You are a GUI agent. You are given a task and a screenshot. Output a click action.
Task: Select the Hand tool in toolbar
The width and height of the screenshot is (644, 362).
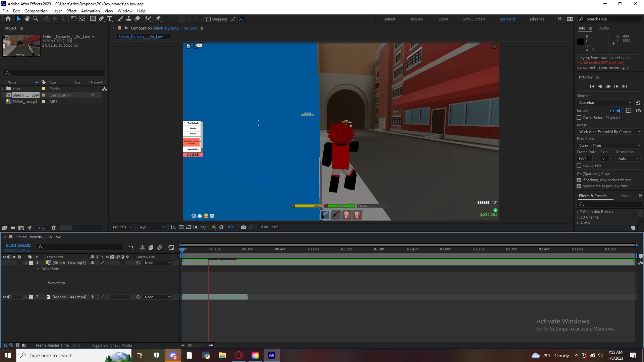click(27, 19)
